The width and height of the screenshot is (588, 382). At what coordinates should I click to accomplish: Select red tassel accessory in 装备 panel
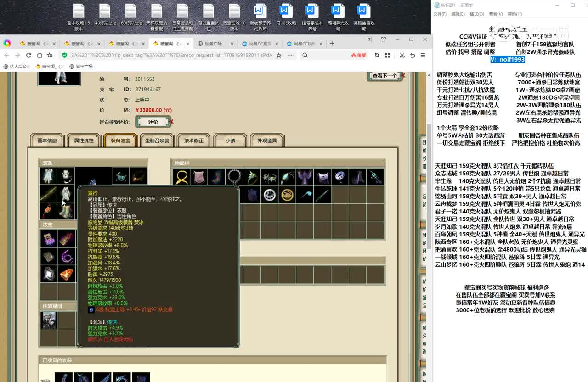(x=48, y=211)
